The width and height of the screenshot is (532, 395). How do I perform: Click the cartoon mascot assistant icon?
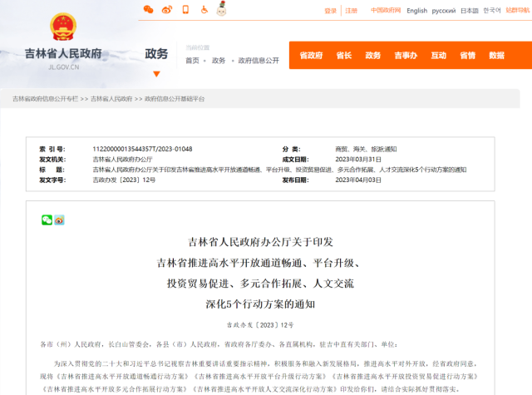222,9
